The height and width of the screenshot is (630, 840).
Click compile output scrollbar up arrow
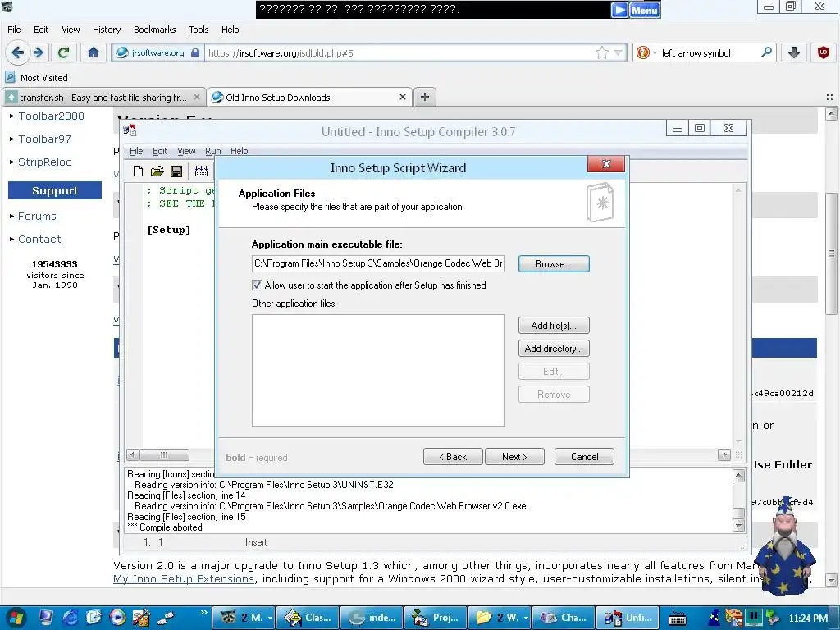pos(738,476)
